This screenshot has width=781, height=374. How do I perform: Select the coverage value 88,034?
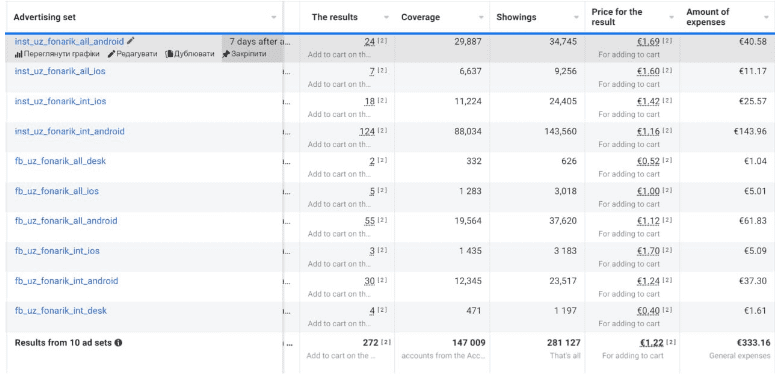click(x=468, y=131)
